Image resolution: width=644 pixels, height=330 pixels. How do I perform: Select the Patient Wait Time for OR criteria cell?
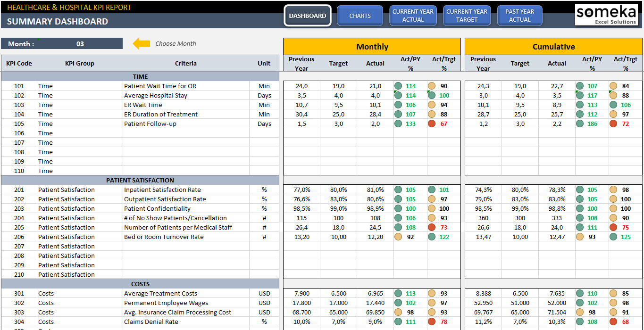184,86
